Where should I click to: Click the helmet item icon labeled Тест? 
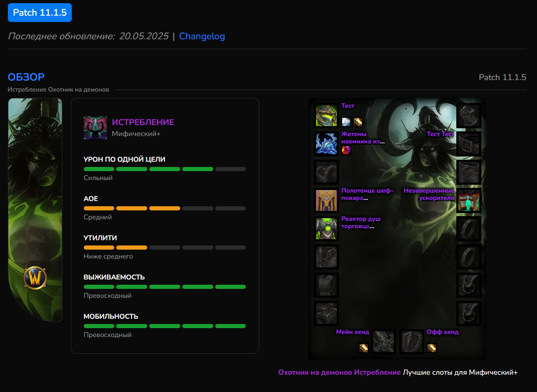(x=326, y=116)
